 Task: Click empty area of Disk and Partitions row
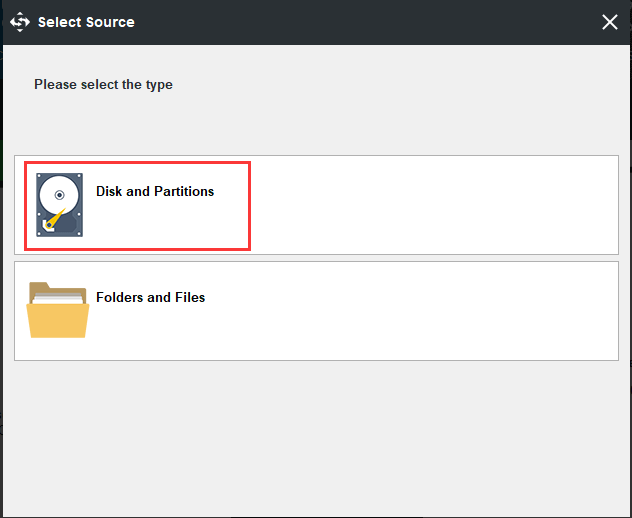click(x=430, y=205)
